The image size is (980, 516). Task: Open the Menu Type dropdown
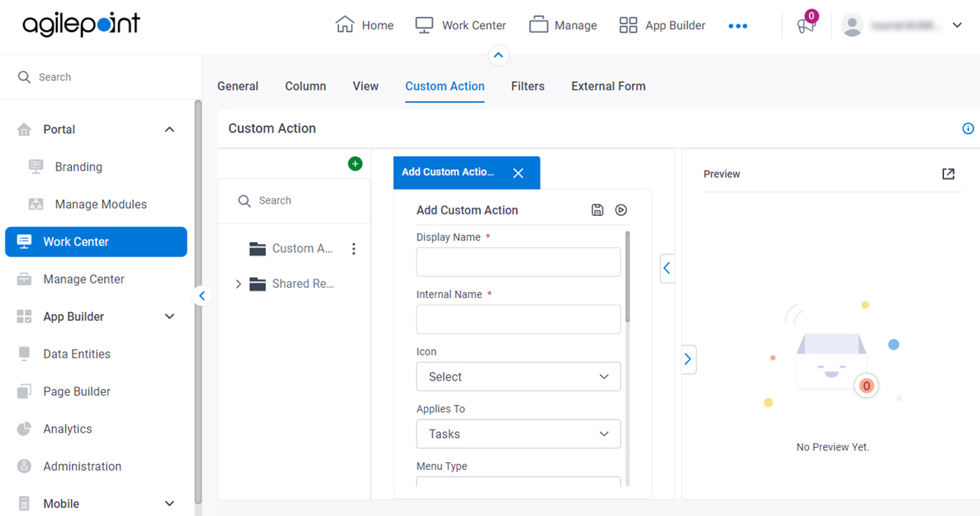(518, 482)
